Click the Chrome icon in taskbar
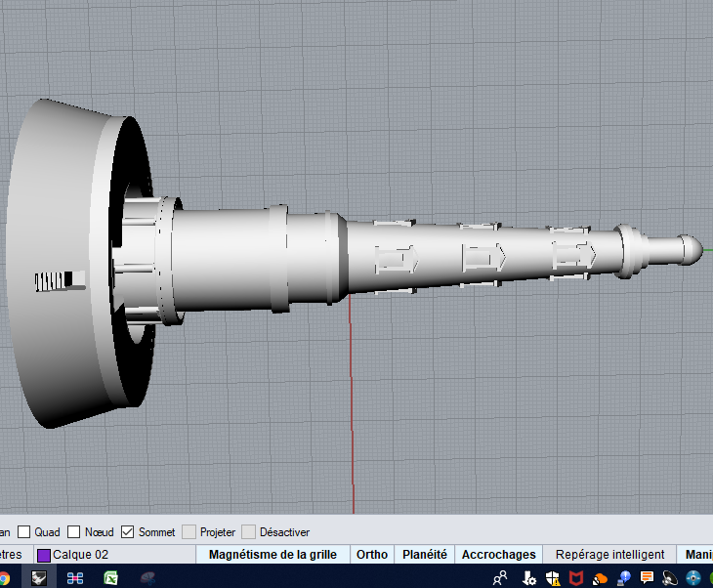The width and height of the screenshot is (713, 588). (4, 577)
